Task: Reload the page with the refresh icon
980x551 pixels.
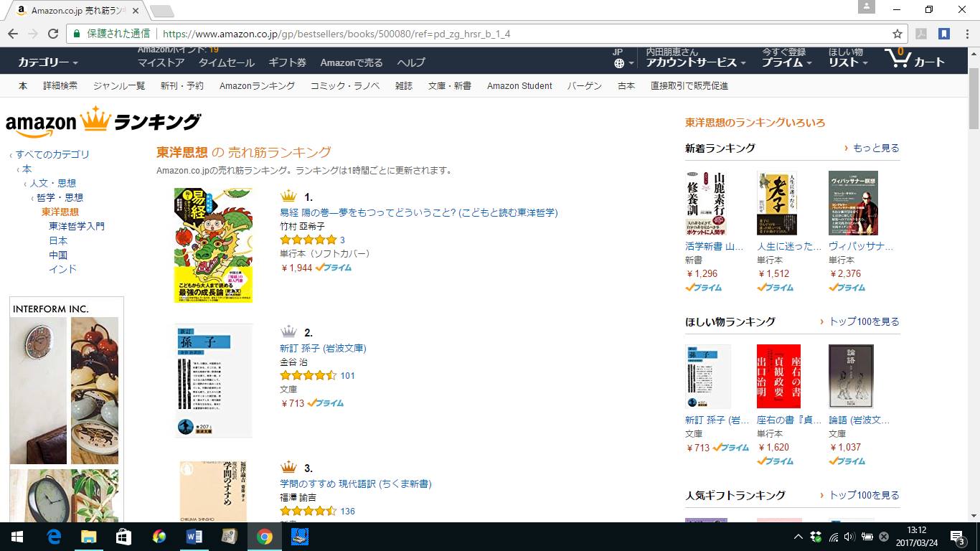Action: 52,34
